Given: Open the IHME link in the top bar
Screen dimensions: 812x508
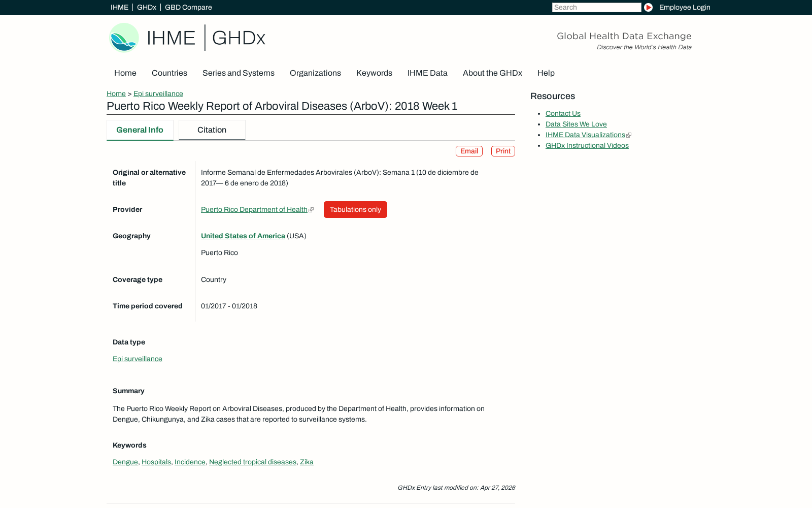Looking at the screenshot, I should tap(119, 7).
